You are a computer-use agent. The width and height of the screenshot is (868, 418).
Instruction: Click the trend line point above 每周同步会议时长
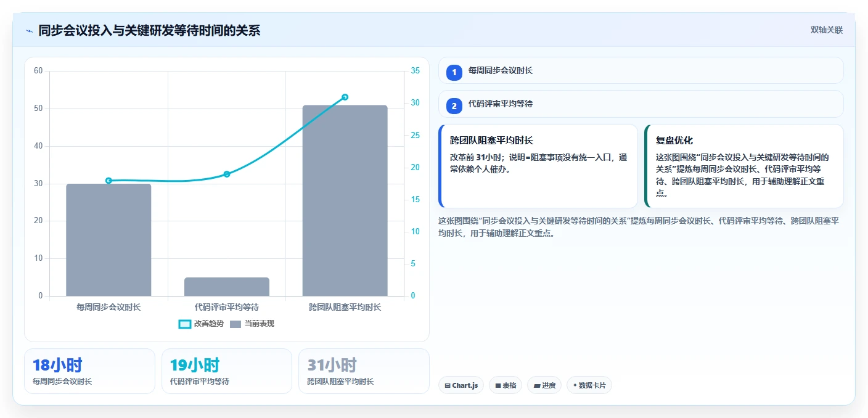[x=108, y=181]
